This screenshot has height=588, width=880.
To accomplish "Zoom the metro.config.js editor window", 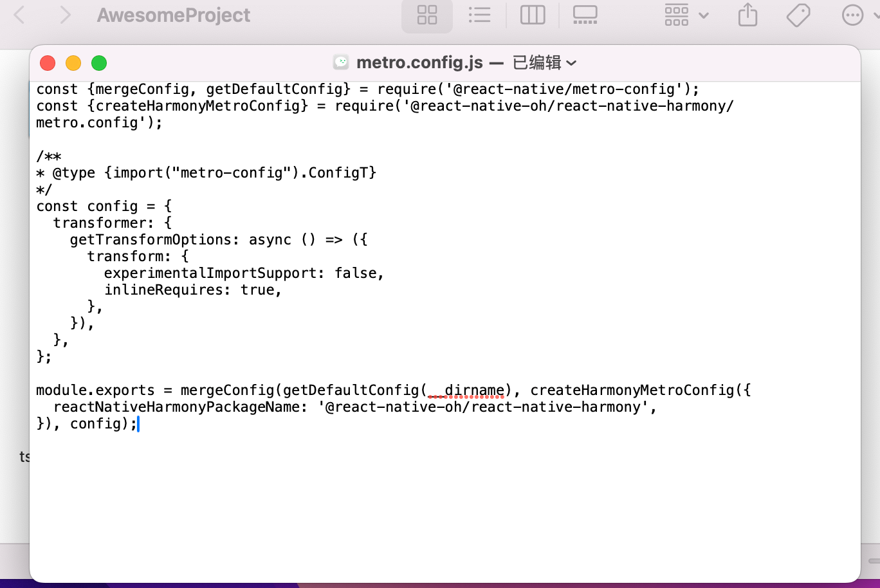I will tap(99, 63).
